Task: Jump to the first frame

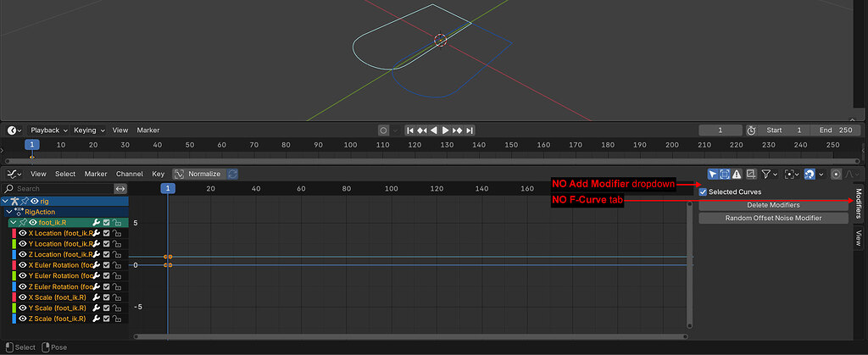Action: [x=410, y=130]
